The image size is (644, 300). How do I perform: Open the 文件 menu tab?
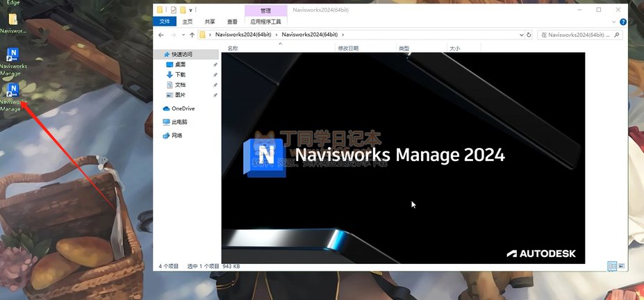point(165,22)
